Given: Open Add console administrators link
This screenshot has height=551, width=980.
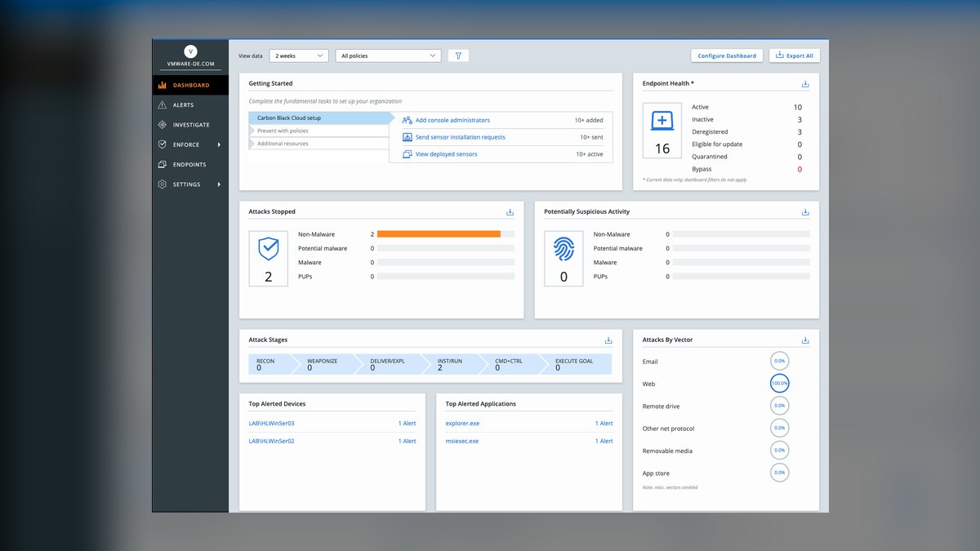Looking at the screenshot, I should pyautogui.click(x=452, y=120).
